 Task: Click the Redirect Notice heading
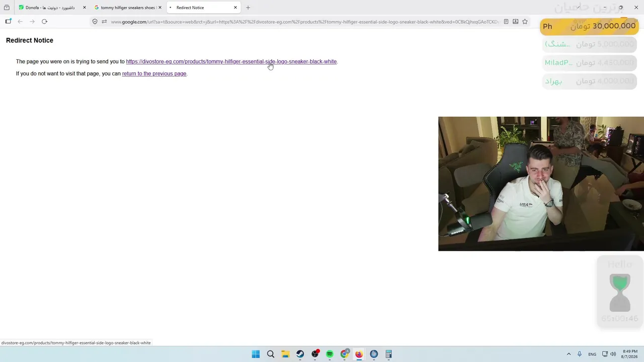click(x=30, y=40)
